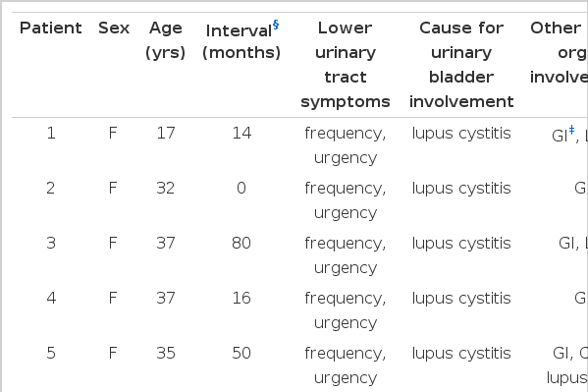Open the § footnote link beside Interval

click(276, 25)
